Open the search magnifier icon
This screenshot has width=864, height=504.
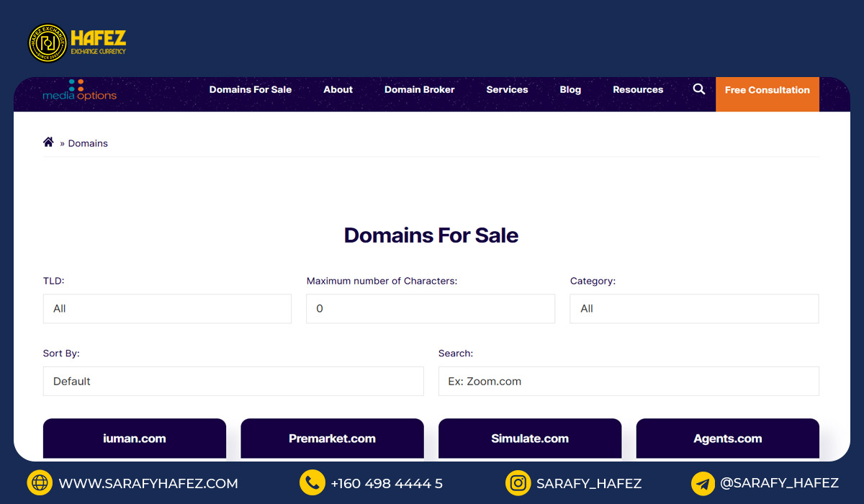[x=698, y=89]
